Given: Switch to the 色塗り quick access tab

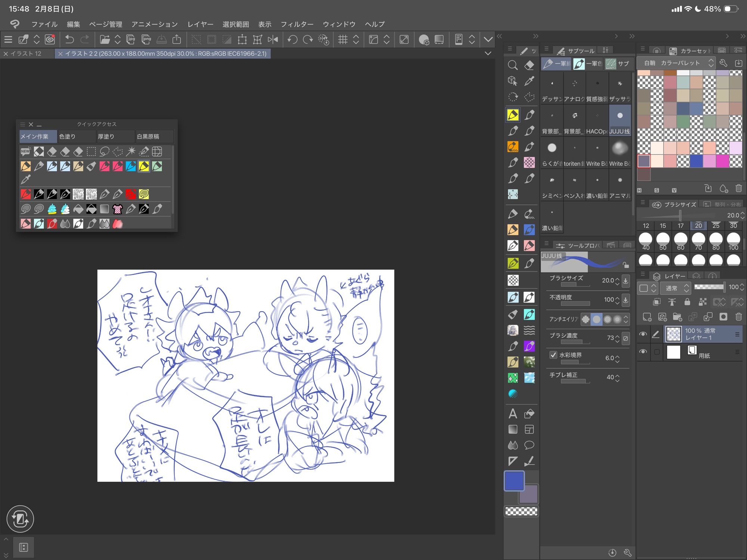Looking at the screenshot, I should [76, 136].
